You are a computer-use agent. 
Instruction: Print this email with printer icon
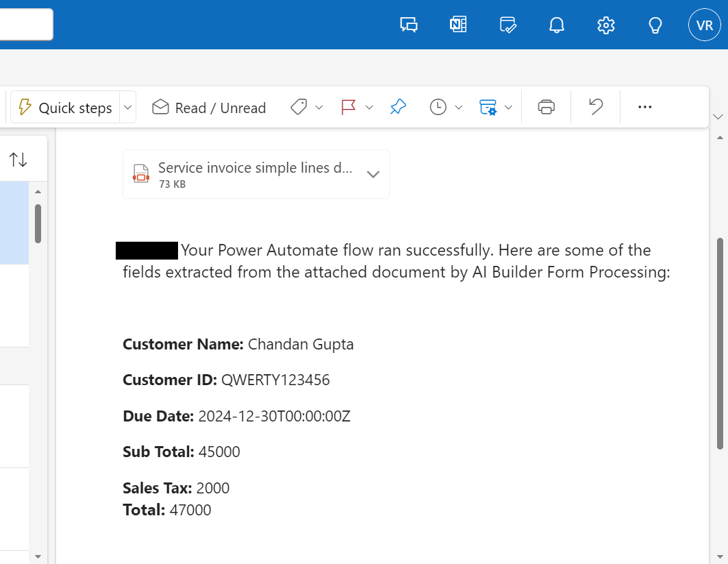click(x=546, y=107)
